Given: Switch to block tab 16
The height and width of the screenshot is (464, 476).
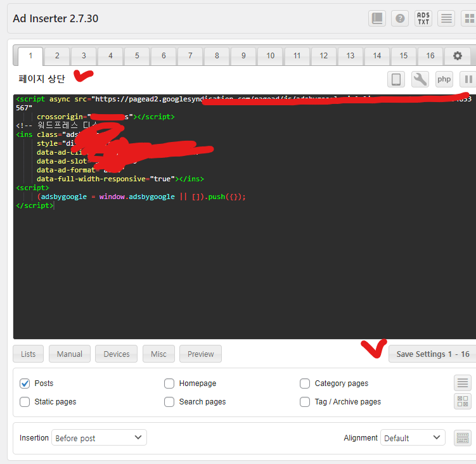Looking at the screenshot, I should pos(430,56).
